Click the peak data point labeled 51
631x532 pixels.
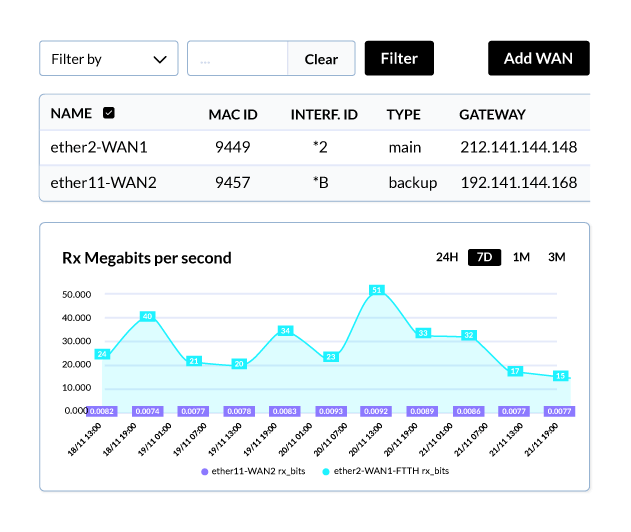coord(377,290)
